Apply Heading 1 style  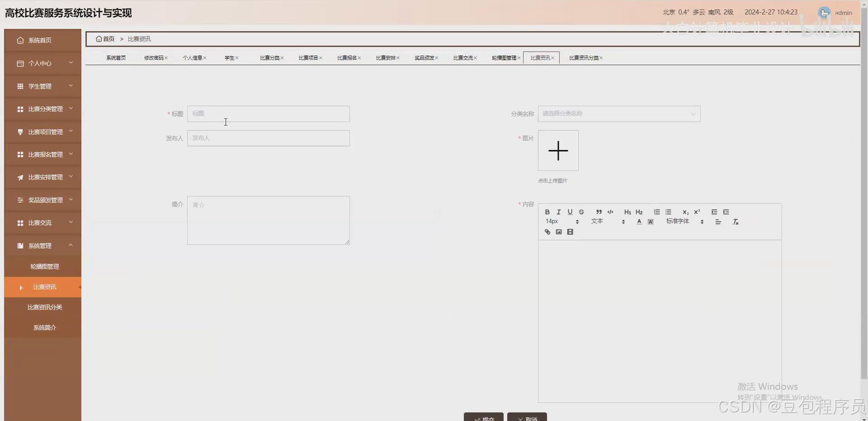click(x=627, y=212)
